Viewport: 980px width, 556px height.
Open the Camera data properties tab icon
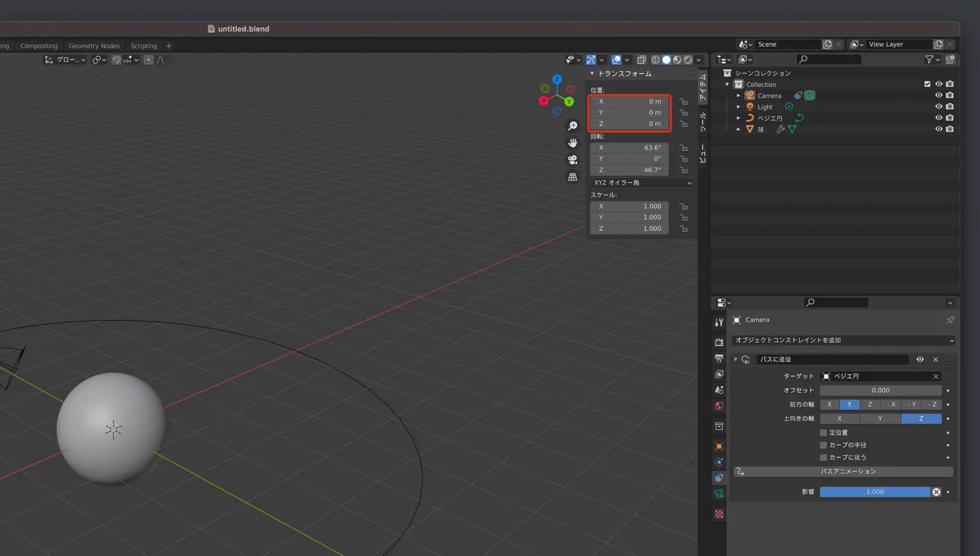(x=719, y=494)
